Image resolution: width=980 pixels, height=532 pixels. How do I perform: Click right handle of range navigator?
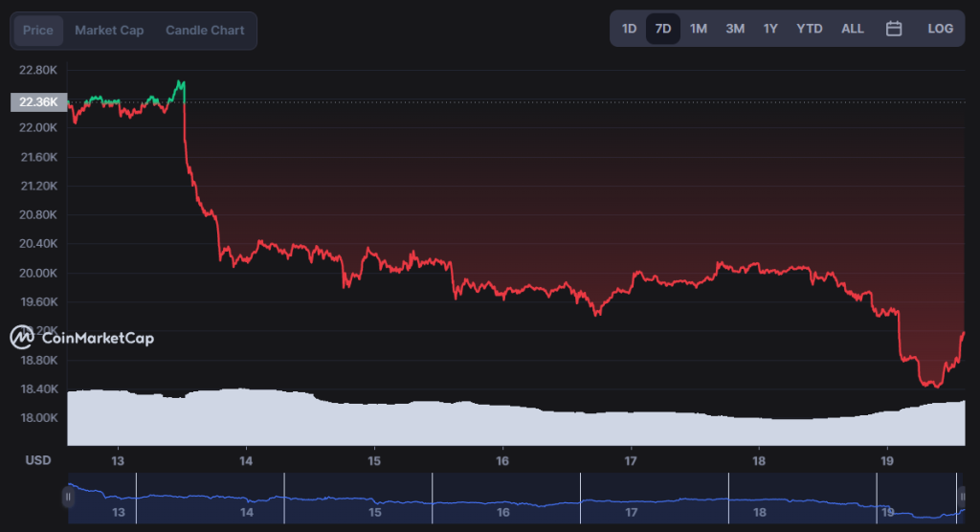click(963, 497)
